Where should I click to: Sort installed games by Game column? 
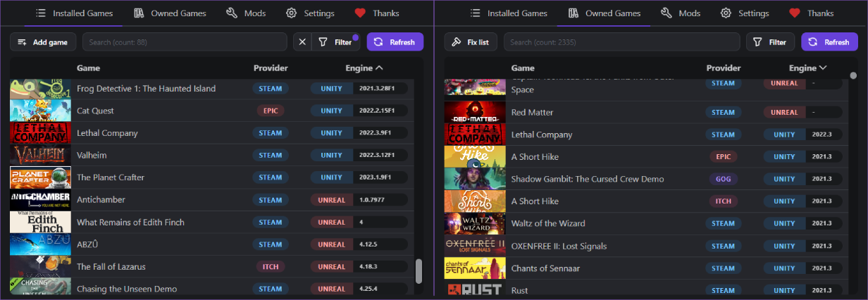pos(88,68)
